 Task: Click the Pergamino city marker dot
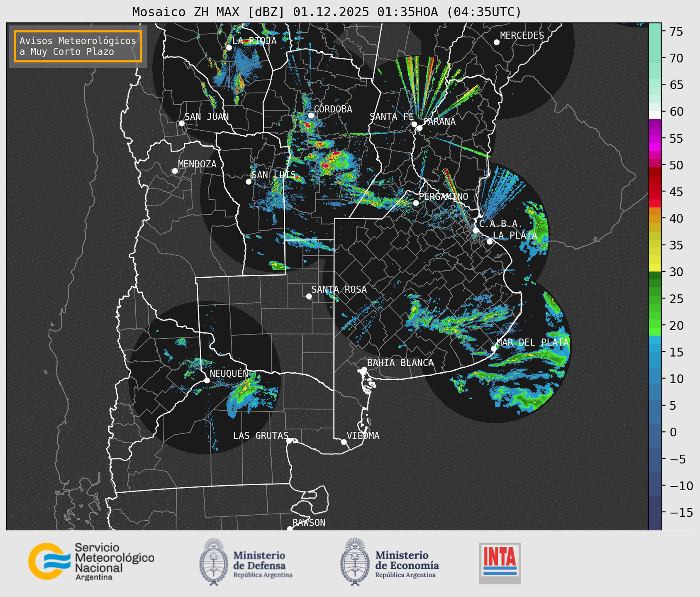tap(416, 203)
